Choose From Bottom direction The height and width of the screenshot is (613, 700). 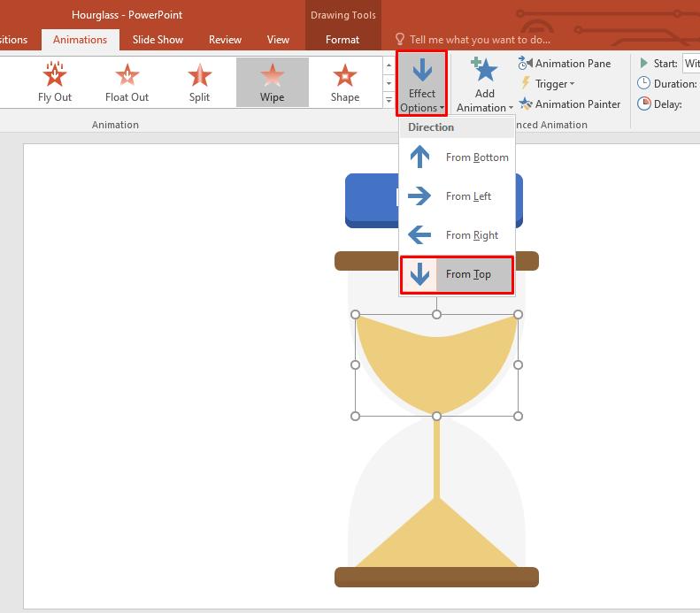pyautogui.click(x=457, y=157)
